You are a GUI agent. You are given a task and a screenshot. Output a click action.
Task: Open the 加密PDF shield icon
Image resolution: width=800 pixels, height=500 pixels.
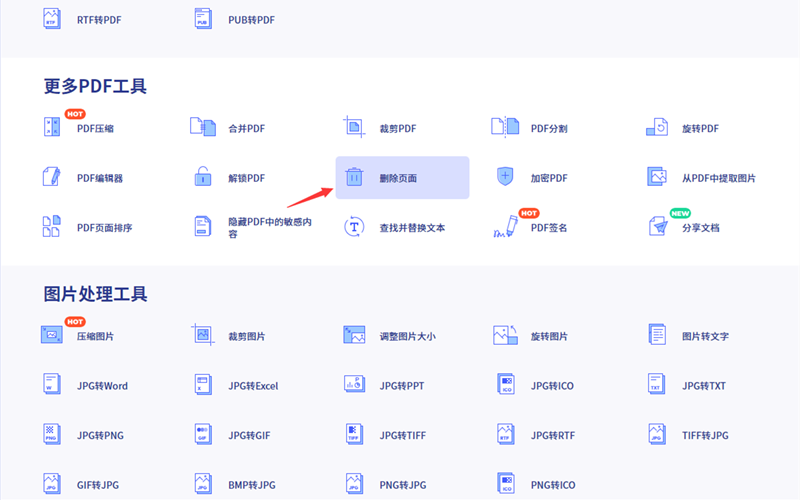click(505, 177)
